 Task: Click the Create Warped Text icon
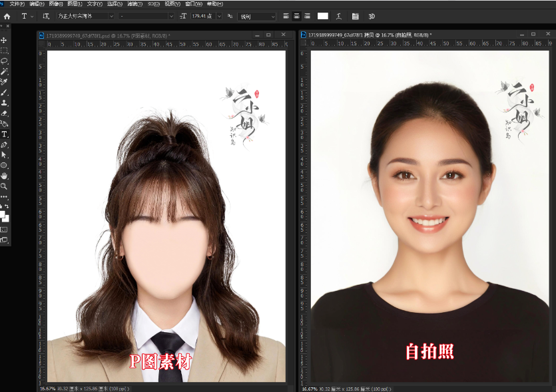(339, 16)
